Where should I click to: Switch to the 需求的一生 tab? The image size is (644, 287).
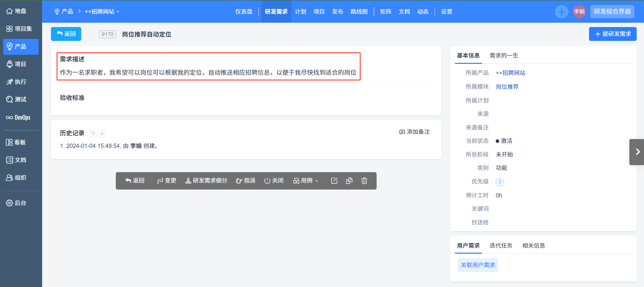pos(503,55)
